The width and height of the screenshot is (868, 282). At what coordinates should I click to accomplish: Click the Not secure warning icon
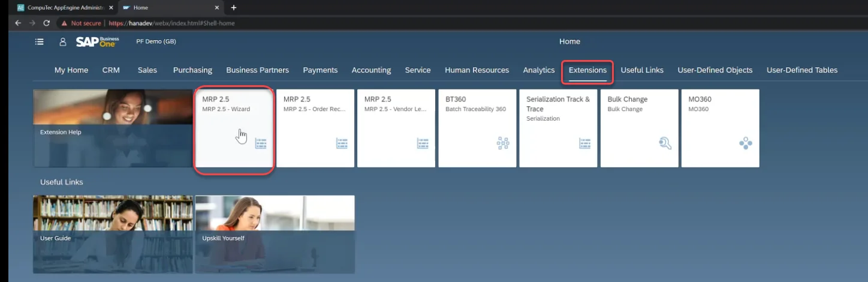pyautogui.click(x=64, y=23)
